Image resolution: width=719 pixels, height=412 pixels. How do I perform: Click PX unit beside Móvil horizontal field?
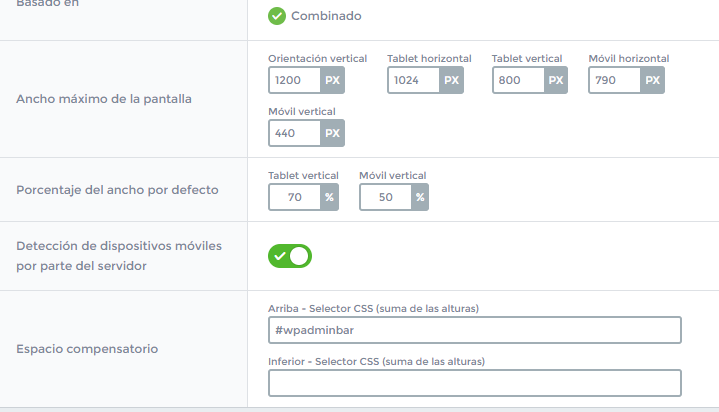pyautogui.click(x=653, y=80)
